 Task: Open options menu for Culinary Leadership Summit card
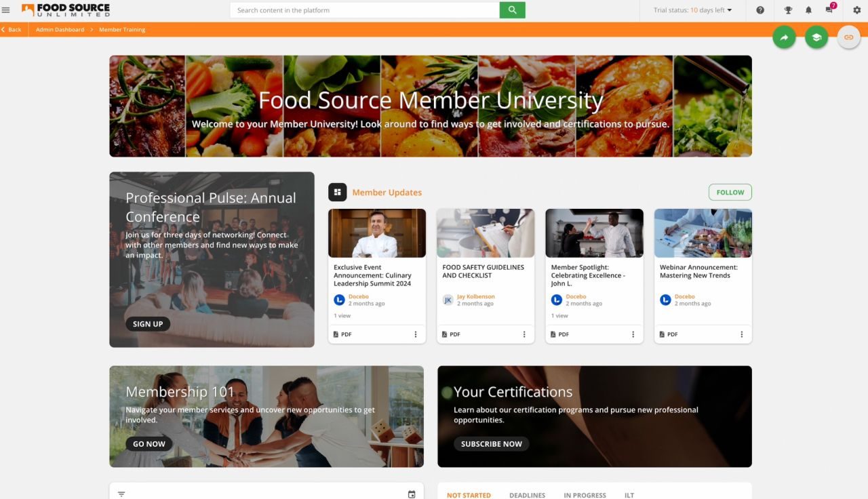coord(416,334)
